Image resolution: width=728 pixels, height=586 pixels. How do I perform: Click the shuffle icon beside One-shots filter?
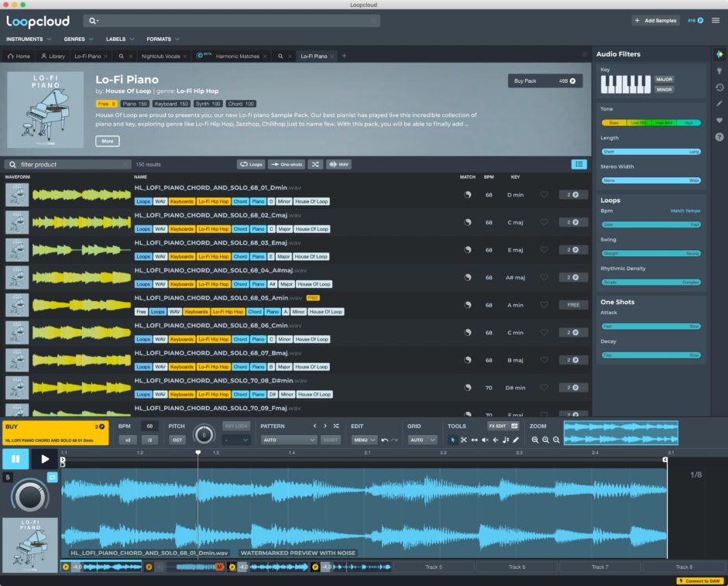point(315,164)
